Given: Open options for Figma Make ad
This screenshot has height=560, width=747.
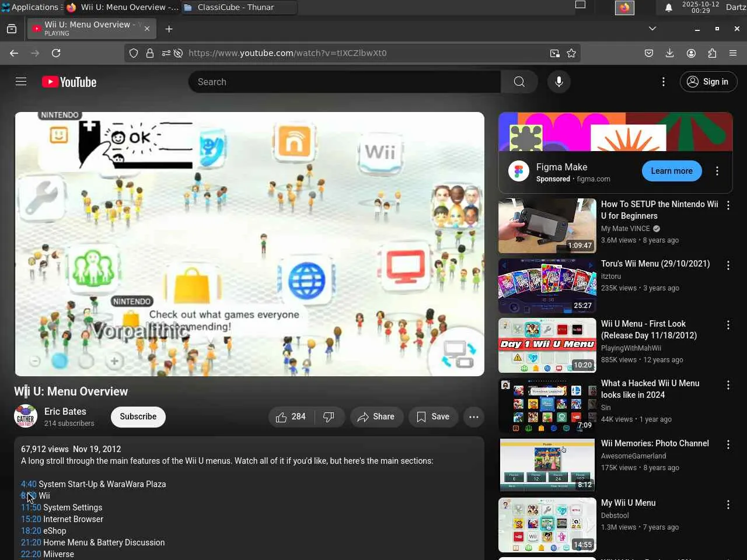Looking at the screenshot, I should (x=717, y=171).
